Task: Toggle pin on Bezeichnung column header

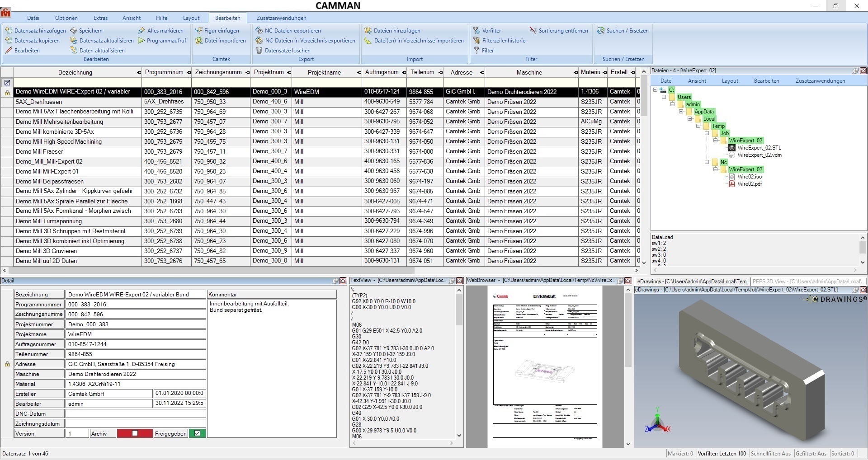Action: 139,73
